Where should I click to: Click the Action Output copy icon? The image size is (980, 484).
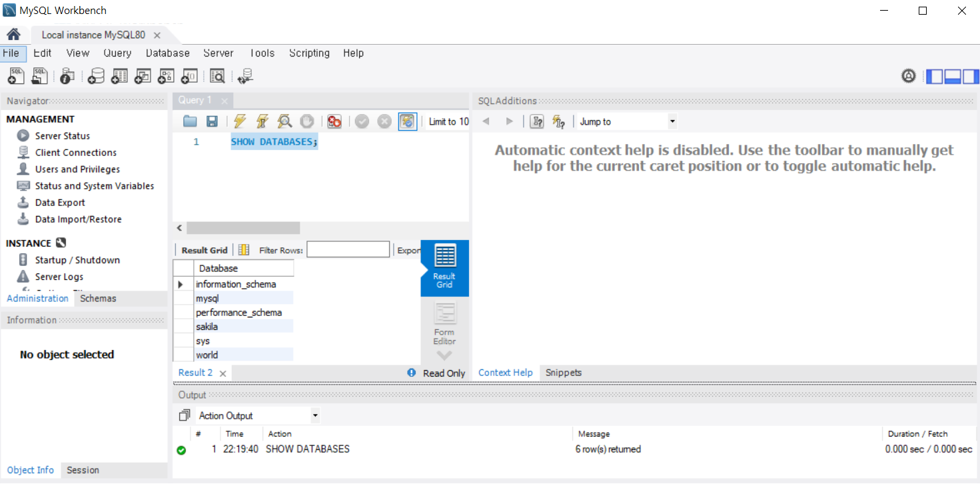pos(185,415)
